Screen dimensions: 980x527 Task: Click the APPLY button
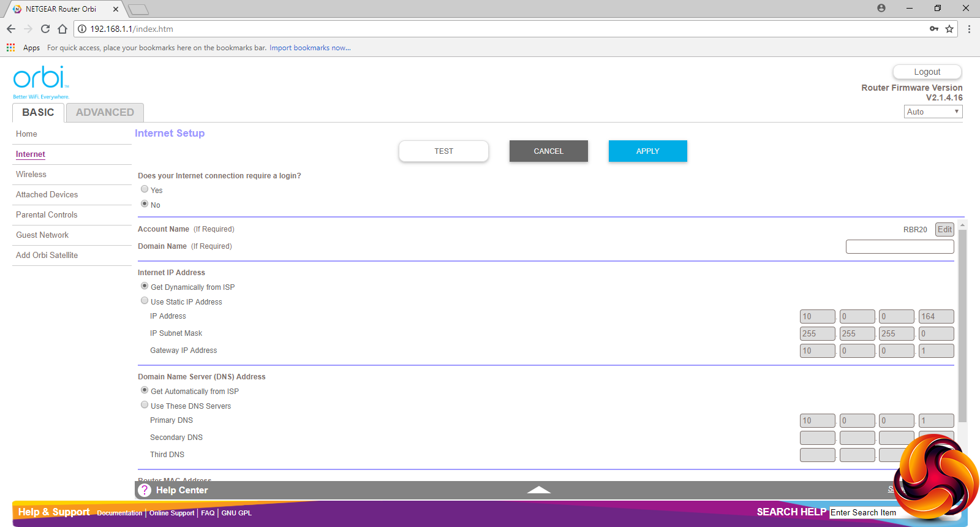pyautogui.click(x=648, y=151)
